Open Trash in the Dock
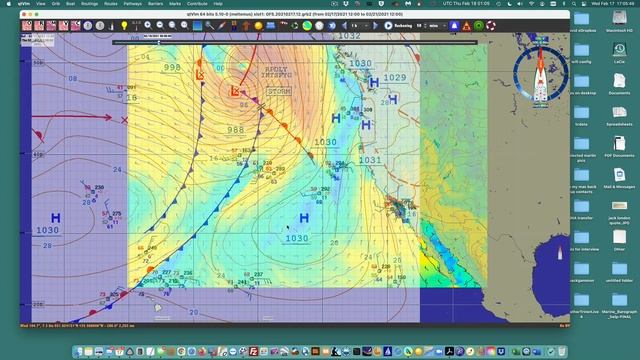 [562, 351]
